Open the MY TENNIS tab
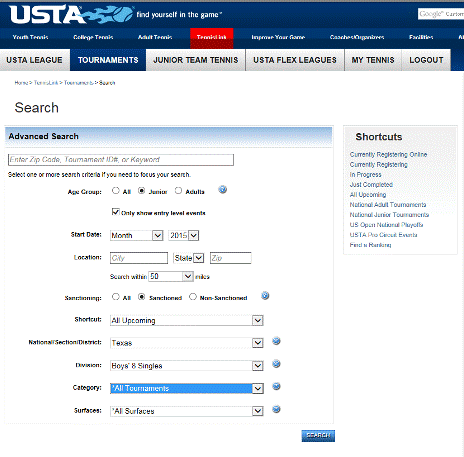The image size is (464, 457). [x=373, y=60]
